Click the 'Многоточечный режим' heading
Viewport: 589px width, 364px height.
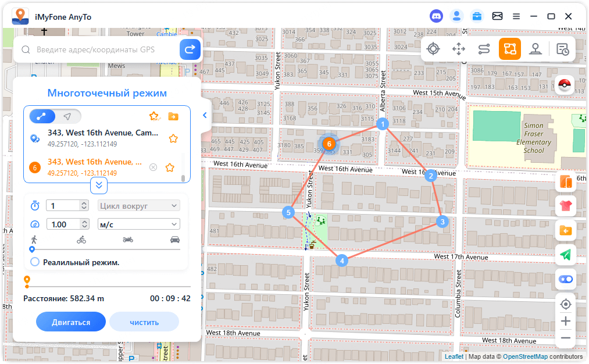click(107, 93)
